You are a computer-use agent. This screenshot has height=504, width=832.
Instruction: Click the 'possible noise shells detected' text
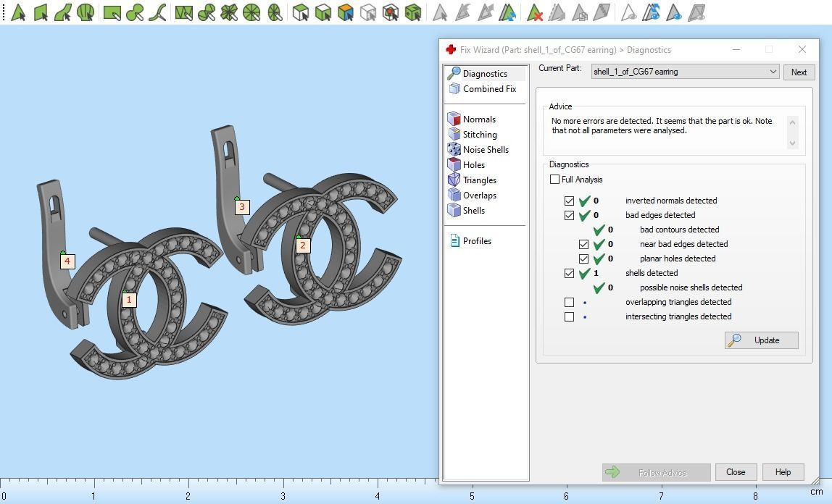tap(691, 287)
